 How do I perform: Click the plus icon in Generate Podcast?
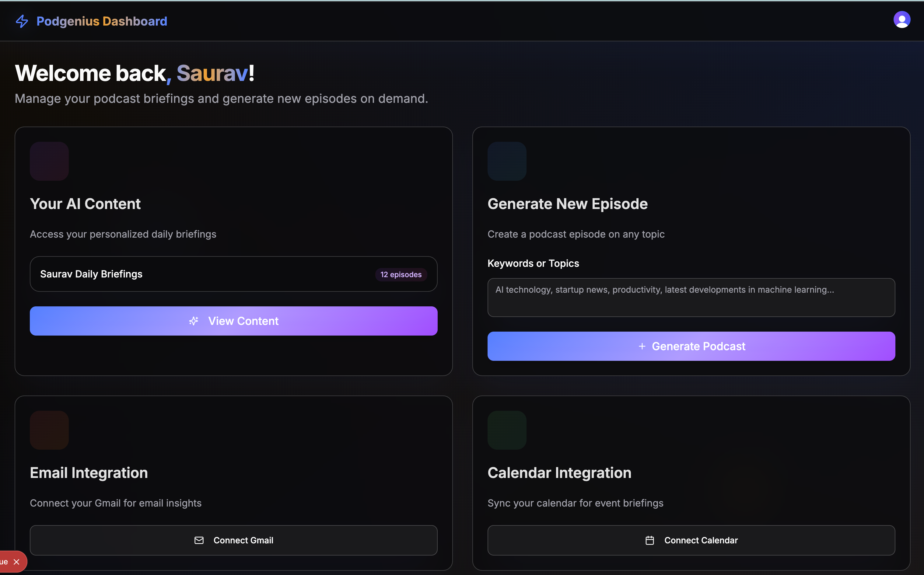642,347
